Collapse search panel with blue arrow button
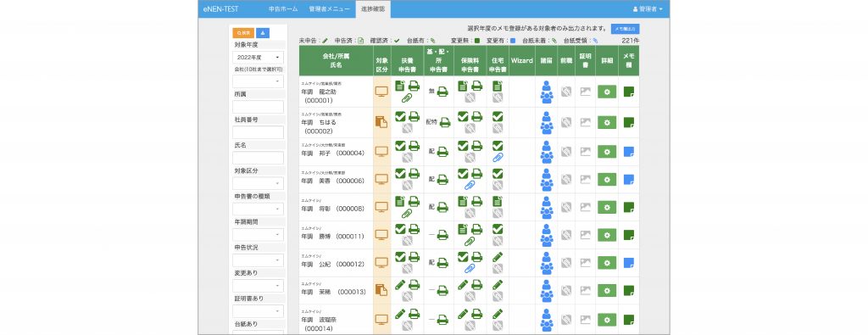The width and height of the screenshot is (868, 335). 263,33
